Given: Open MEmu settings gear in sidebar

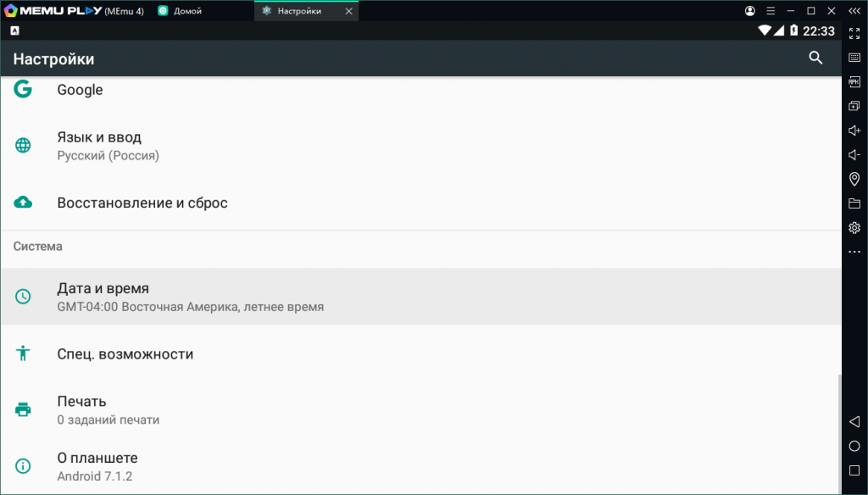Looking at the screenshot, I should tap(854, 227).
